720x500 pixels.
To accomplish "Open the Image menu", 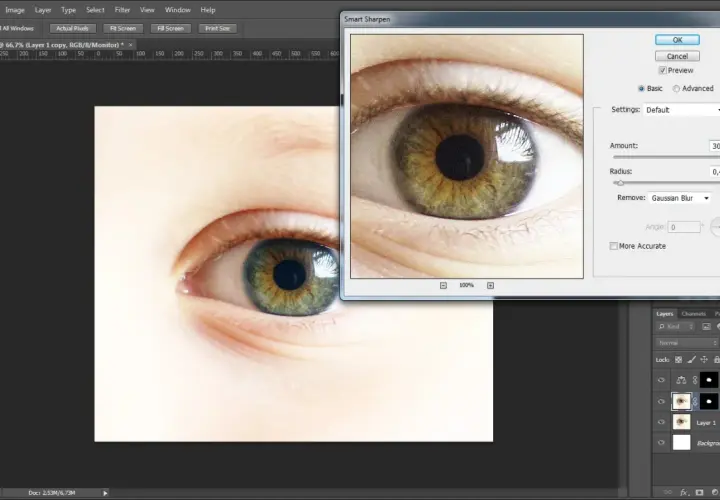I will tap(15, 10).
